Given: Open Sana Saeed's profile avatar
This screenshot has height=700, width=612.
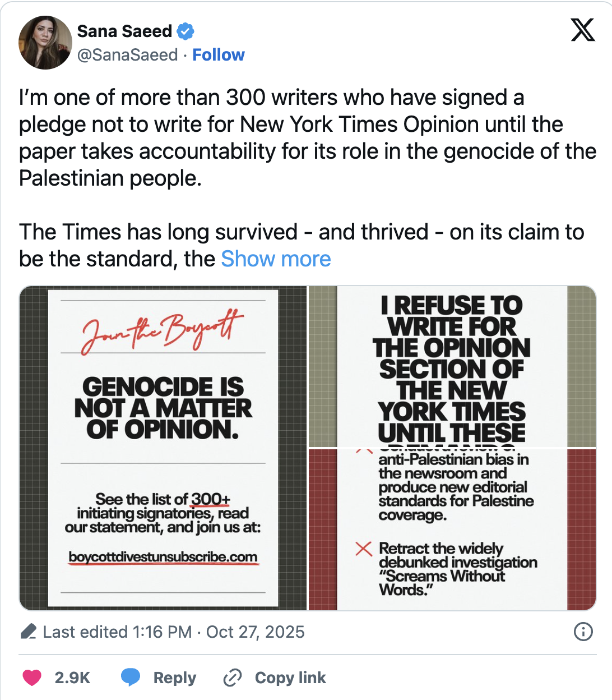Looking at the screenshot, I should (x=45, y=43).
